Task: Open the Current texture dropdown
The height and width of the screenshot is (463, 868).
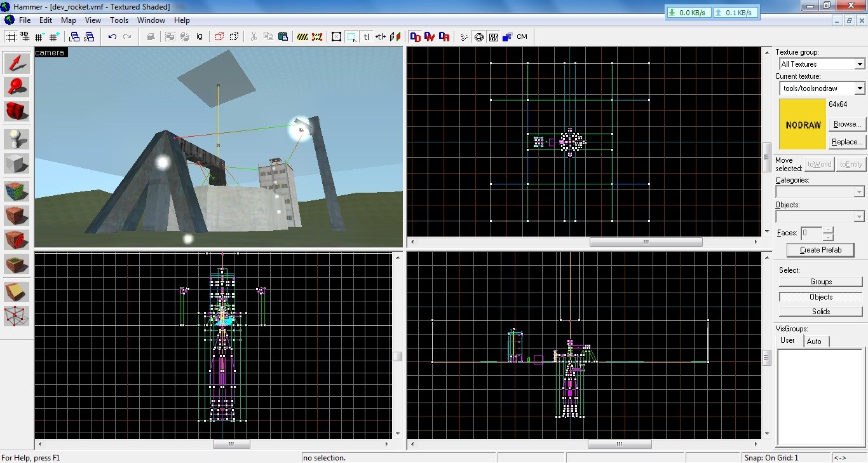Action: tap(859, 88)
